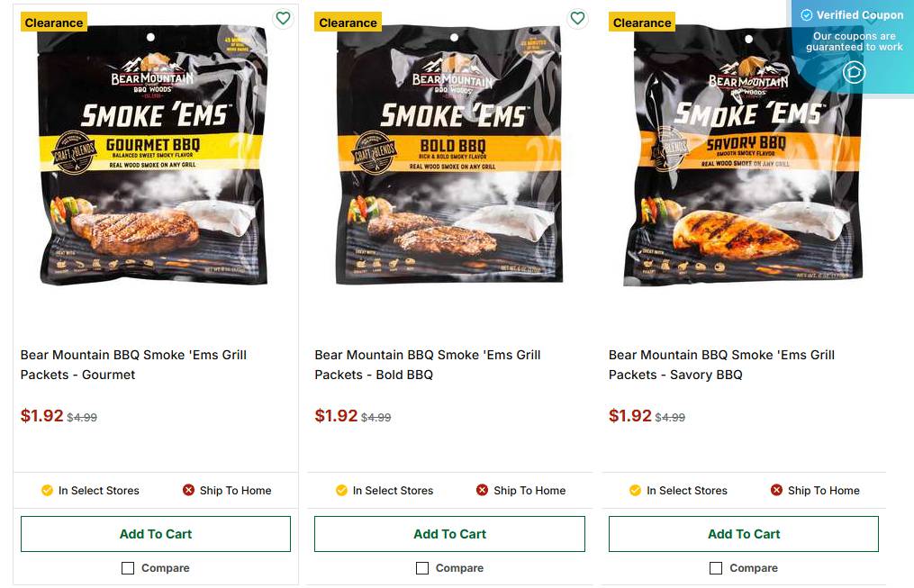
Task: Save Savory BBQ product to favorites
Action: tap(872, 18)
